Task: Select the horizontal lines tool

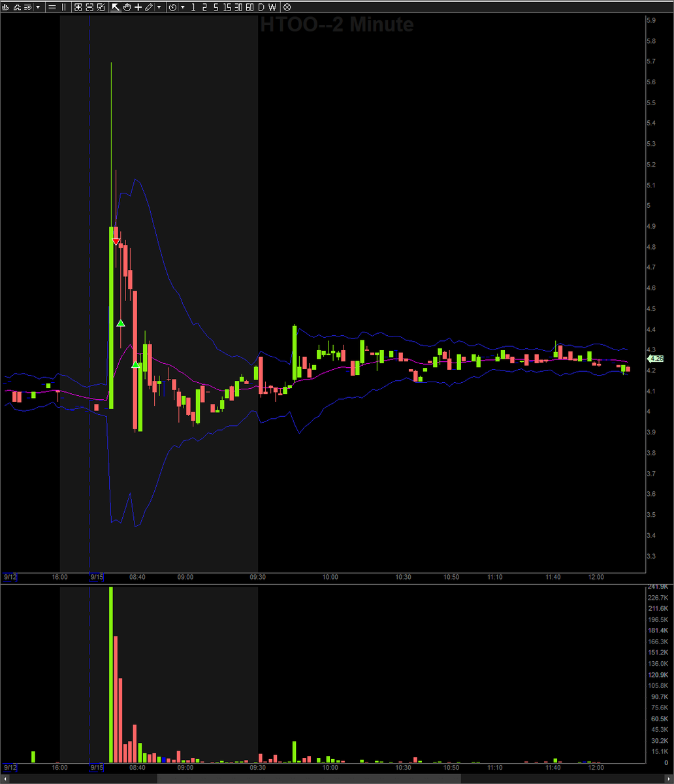Action: tap(52, 7)
